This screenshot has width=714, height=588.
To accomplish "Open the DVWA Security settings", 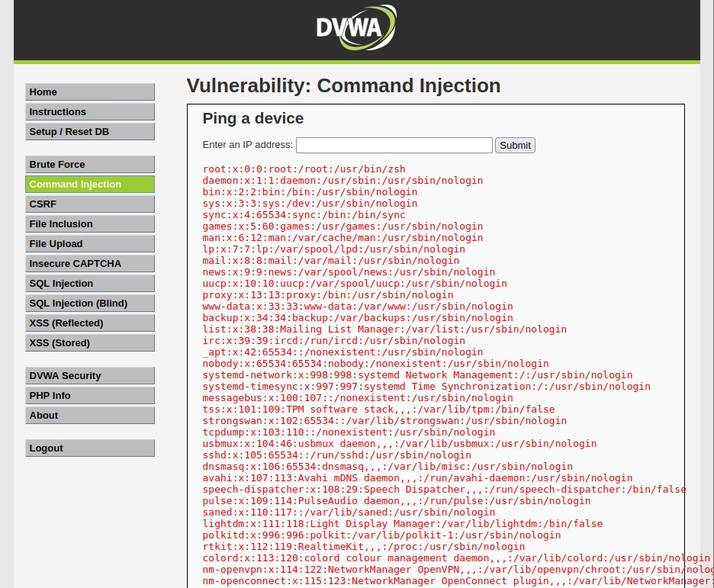I will coord(90,376).
